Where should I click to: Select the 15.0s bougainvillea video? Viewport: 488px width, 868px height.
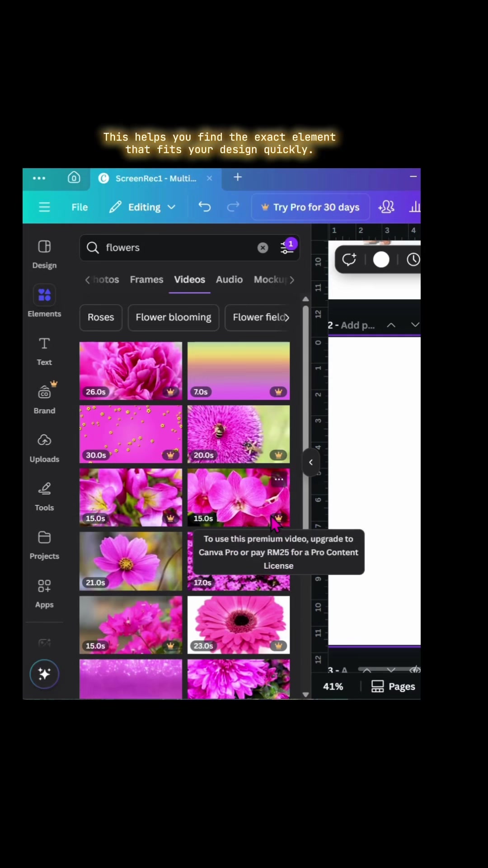(x=131, y=625)
